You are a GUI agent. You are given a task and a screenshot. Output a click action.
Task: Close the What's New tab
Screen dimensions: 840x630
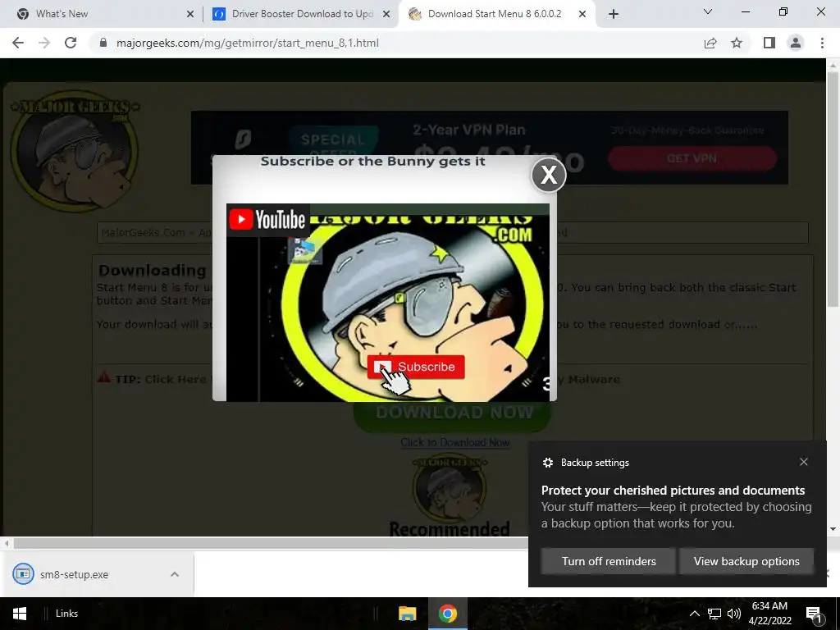[190, 14]
